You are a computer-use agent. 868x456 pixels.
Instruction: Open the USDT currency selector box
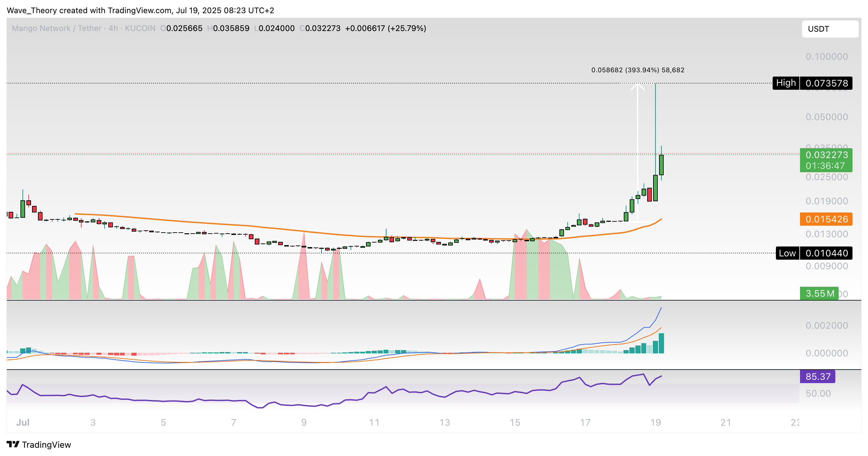pyautogui.click(x=830, y=29)
